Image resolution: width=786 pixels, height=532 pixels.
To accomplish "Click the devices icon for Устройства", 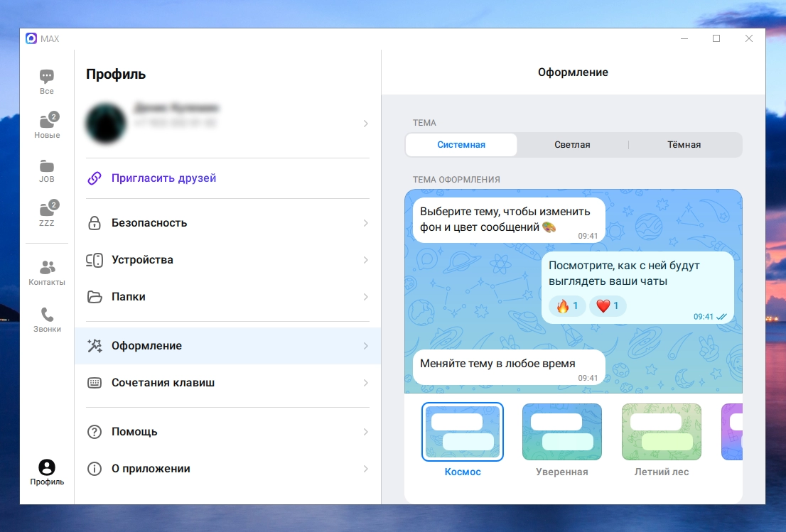I will click(x=95, y=260).
